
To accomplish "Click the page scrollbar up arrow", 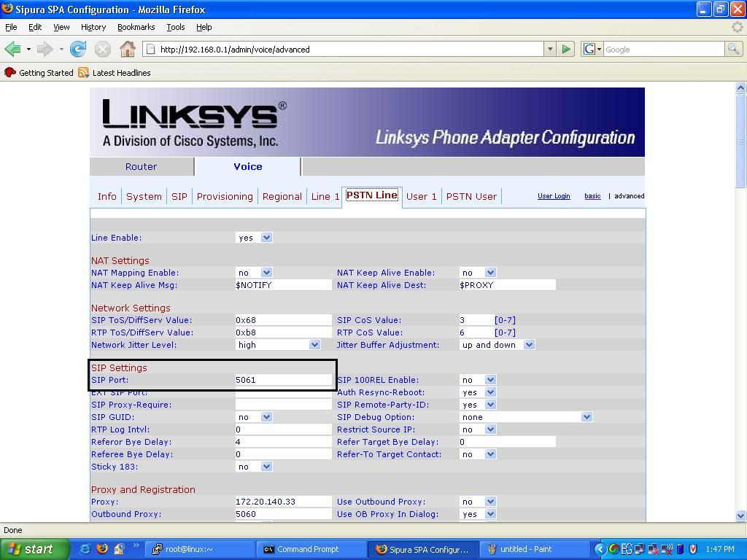I will click(741, 87).
